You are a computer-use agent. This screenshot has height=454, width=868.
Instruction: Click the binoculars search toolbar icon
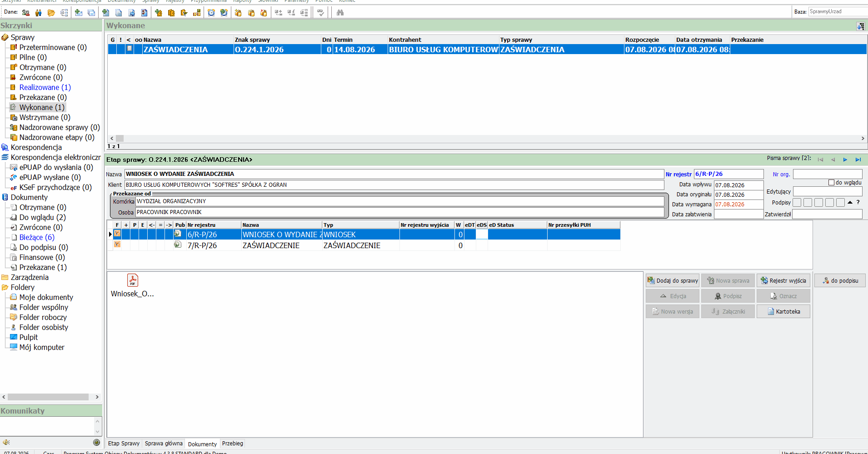point(340,13)
